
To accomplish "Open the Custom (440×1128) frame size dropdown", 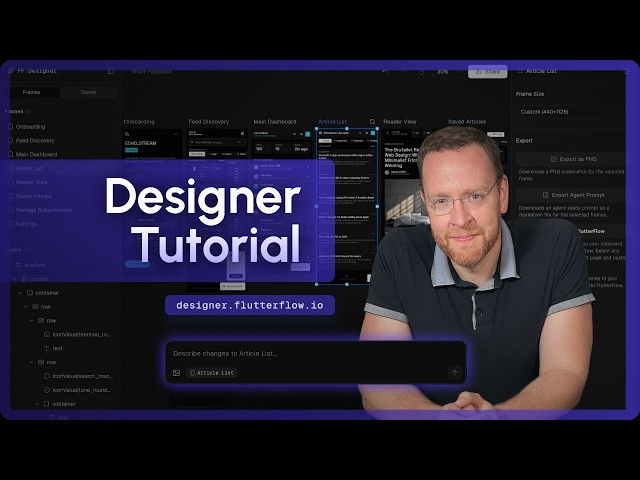I will 571,112.
